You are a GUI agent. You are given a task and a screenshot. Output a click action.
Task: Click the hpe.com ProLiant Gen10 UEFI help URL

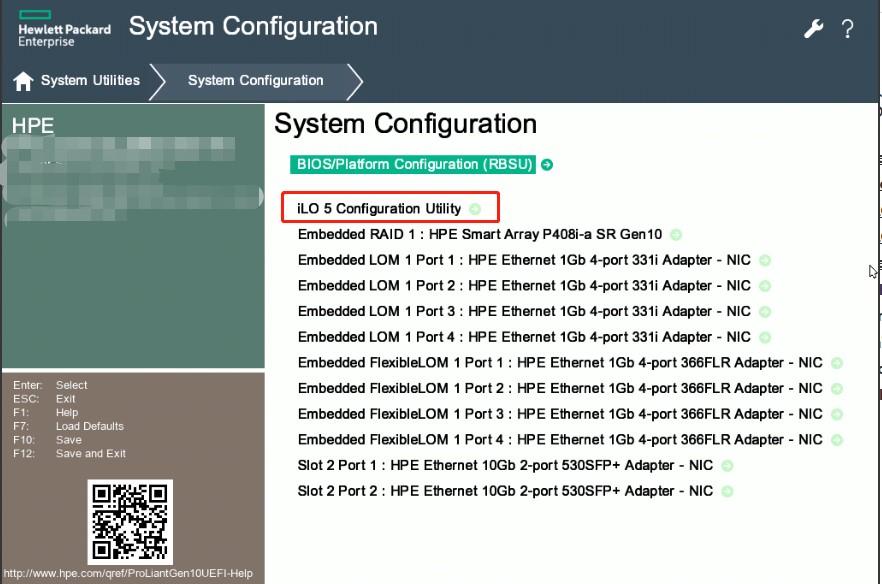click(x=128, y=574)
